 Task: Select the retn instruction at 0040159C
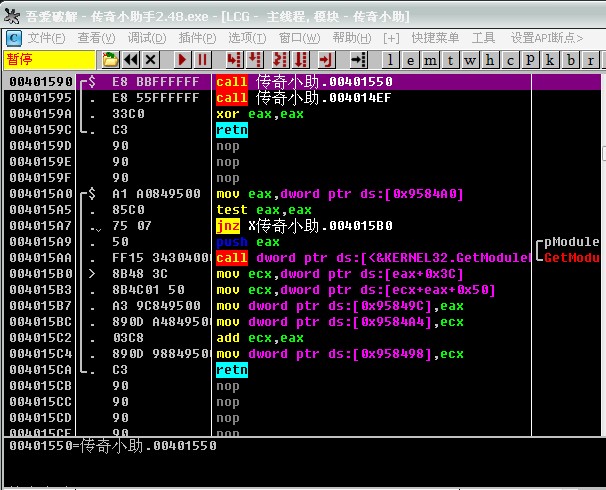(x=232, y=130)
